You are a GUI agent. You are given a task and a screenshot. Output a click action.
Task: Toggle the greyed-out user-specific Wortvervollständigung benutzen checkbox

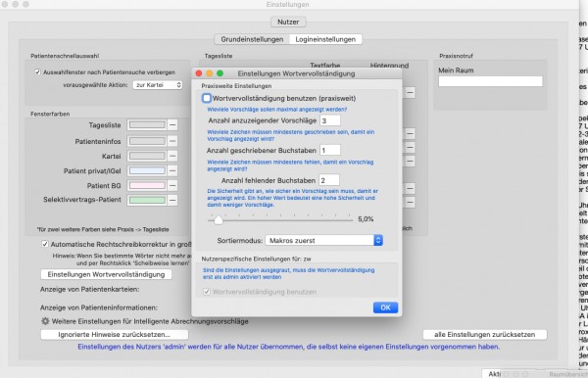point(206,292)
